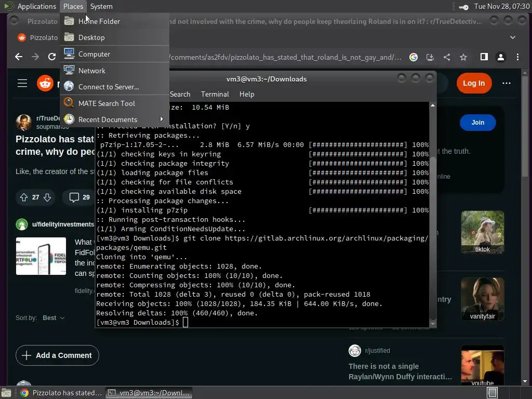The height and width of the screenshot is (399, 532).
Task: Click show desktop icon in bottom panel
Action: 6,393
